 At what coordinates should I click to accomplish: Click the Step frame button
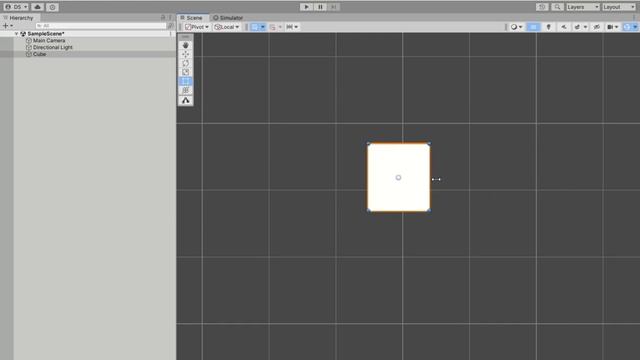pos(333,7)
